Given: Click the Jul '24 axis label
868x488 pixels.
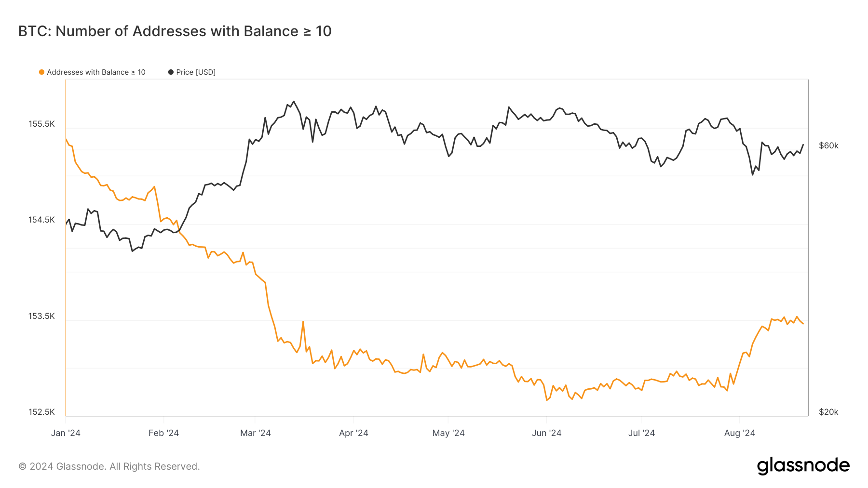Looking at the screenshot, I should [x=641, y=433].
